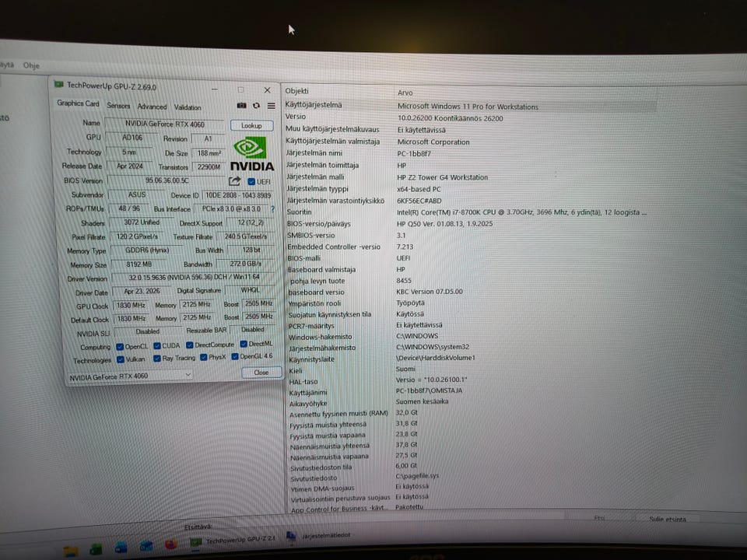Click the Resizable BAR value Disabled
This screenshot has height=560, width=747.
point(252,329)
